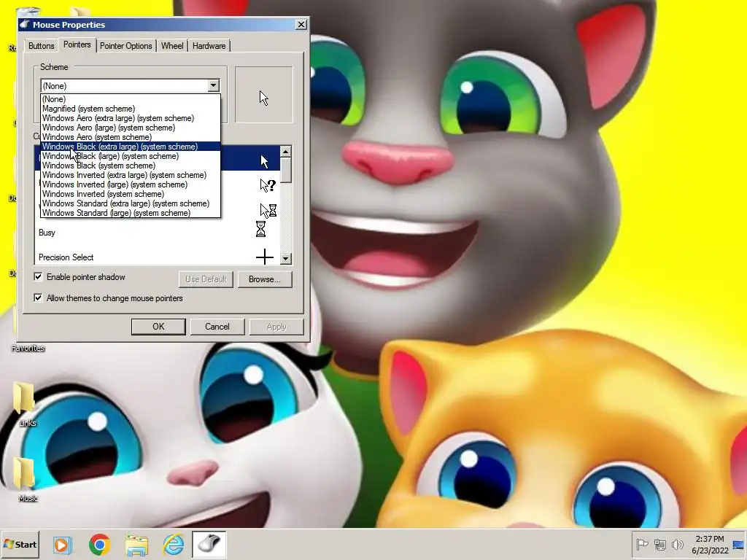The height and width of the screenshot is (560, 747).
Task: Click the Working in Background pointer icon
Action: pos(268,211)
